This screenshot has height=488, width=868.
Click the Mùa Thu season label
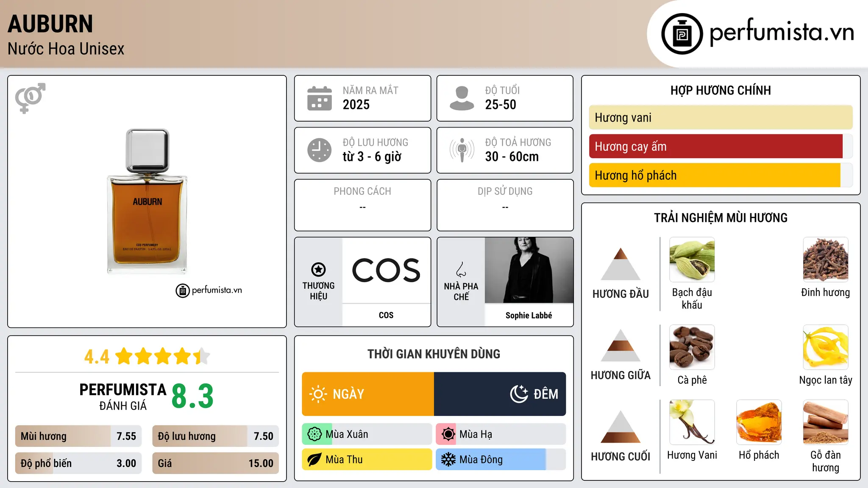[344, 460]
